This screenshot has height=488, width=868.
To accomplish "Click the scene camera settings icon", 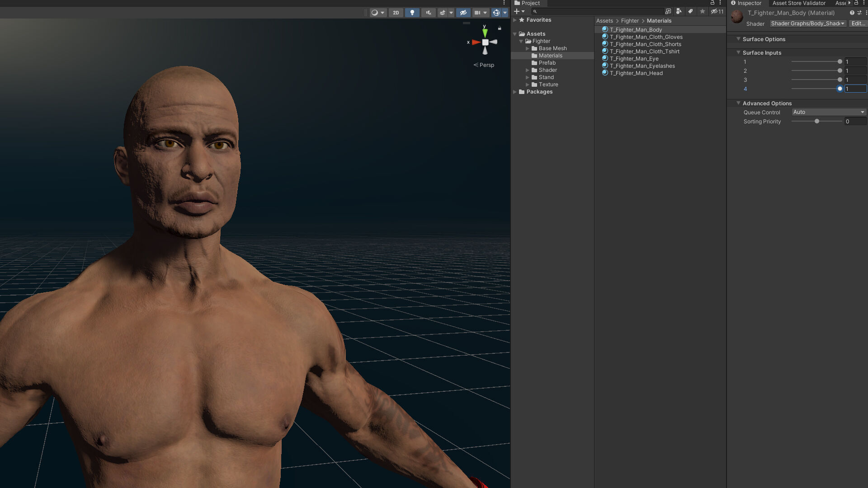I will 477,13.
